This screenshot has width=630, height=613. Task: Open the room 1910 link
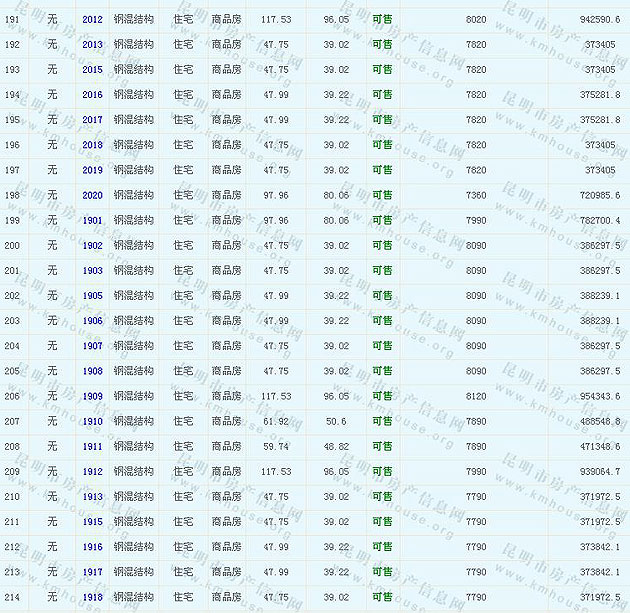tap(92, 421)
